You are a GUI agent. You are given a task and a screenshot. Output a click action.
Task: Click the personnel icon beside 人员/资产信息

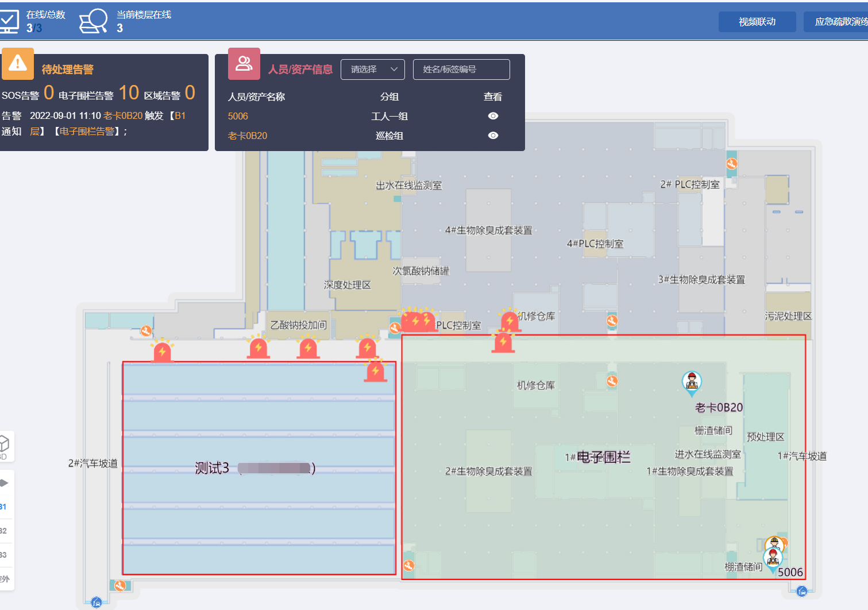pyautogui.click(x=244, y=64)
